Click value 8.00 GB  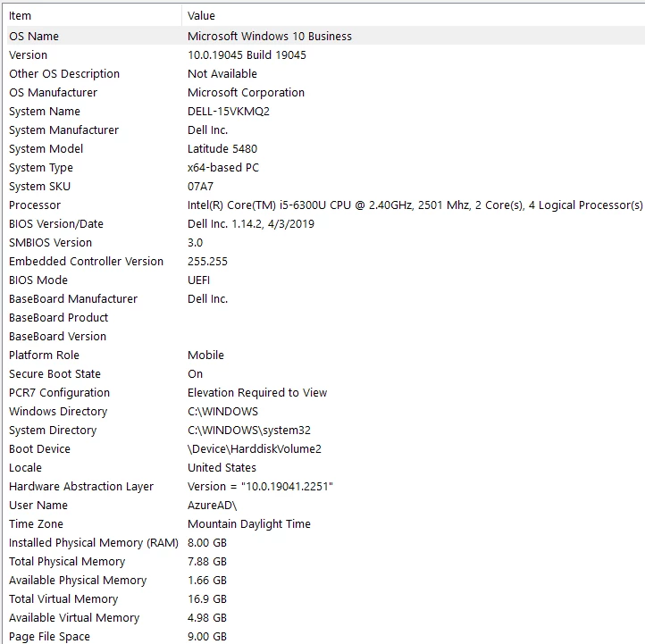tap(207, 543)
